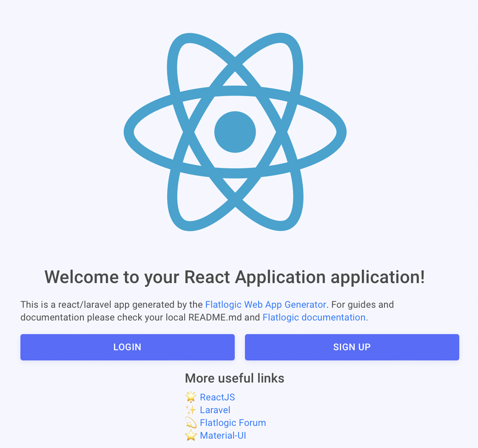Click the 'Welcome to your React Application application!' heading
478x448 pixels.
click(235, 277)
